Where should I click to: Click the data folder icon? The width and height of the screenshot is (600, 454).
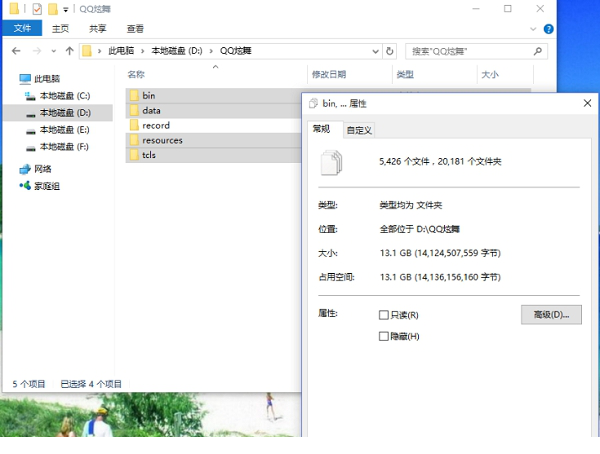tap(134, 110)
